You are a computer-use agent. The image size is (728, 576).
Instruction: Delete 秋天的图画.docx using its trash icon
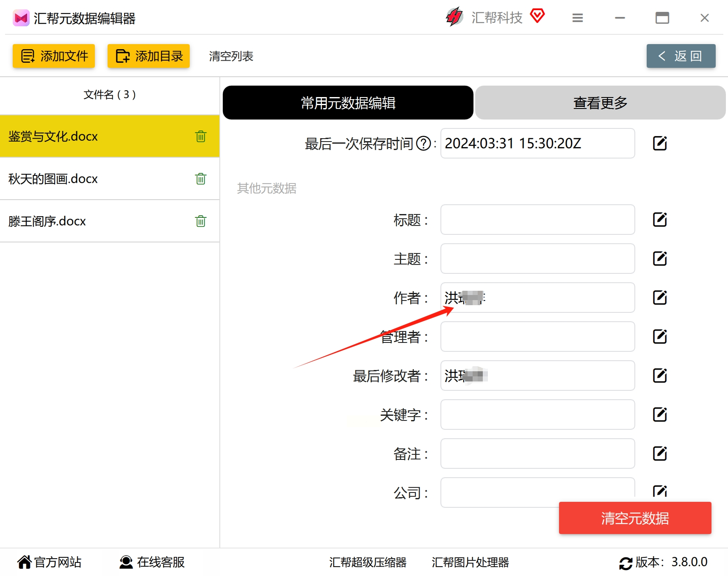(x=201, y=179)
